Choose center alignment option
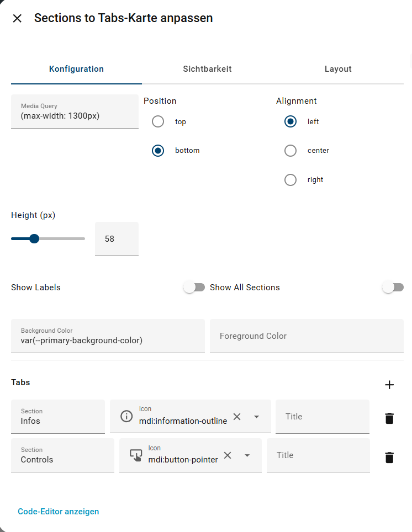This screenshot has height=532, width=412. [x=290, y=151]
